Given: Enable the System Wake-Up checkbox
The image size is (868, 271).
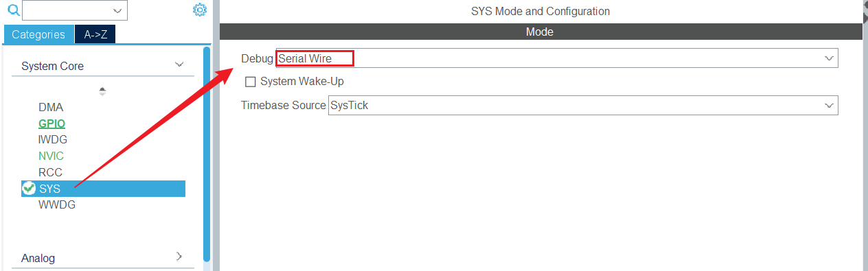Looking at the screenshot, I should [x=251, y=82].
